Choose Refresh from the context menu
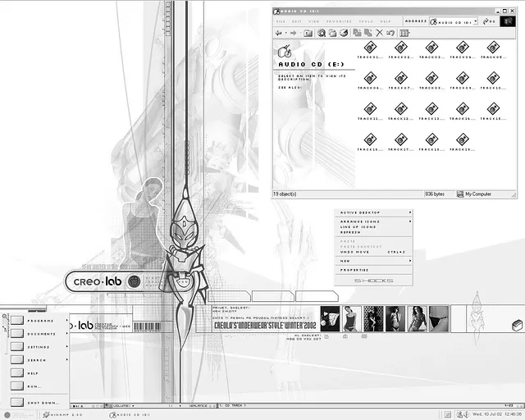This screenshot has width=525, height=420. point(350,232)
